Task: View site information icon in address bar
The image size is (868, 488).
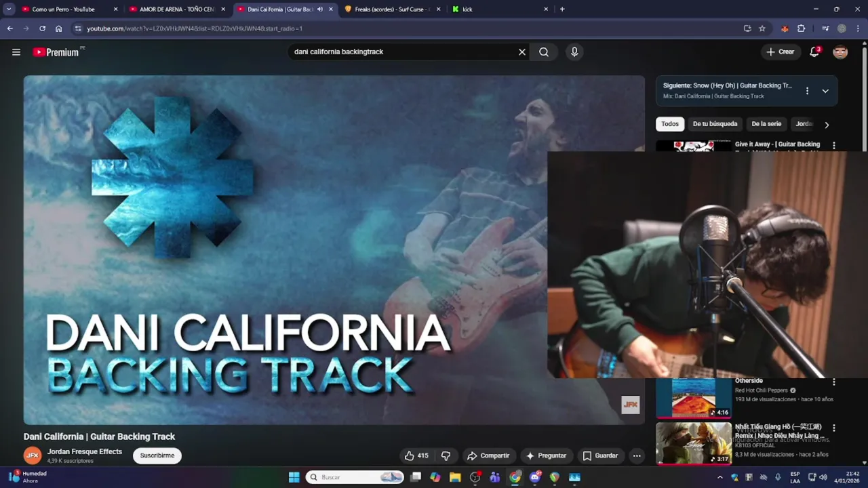Action: pos(78,28)
